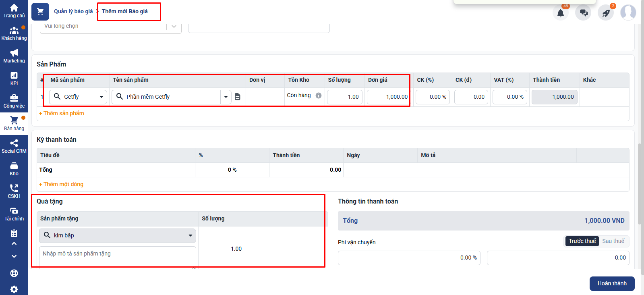Click the rocket icon in header

[x=606, y=13]
